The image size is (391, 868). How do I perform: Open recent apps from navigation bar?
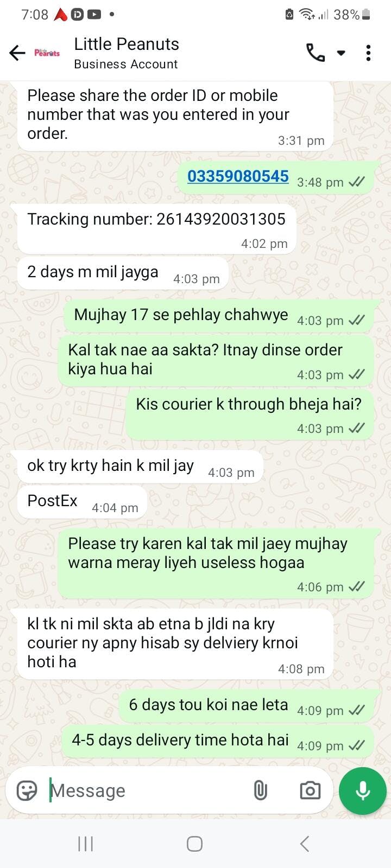coord(85,844)
